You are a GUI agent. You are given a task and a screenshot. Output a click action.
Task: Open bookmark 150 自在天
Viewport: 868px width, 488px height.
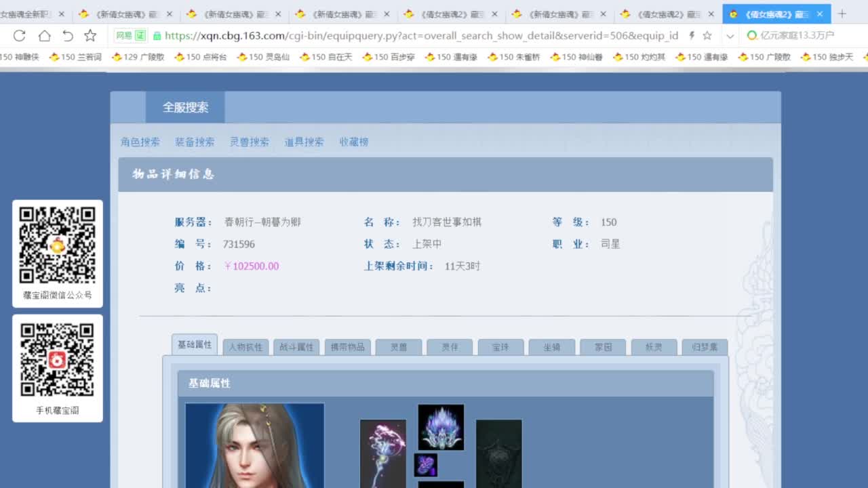(x=326, y=58)
